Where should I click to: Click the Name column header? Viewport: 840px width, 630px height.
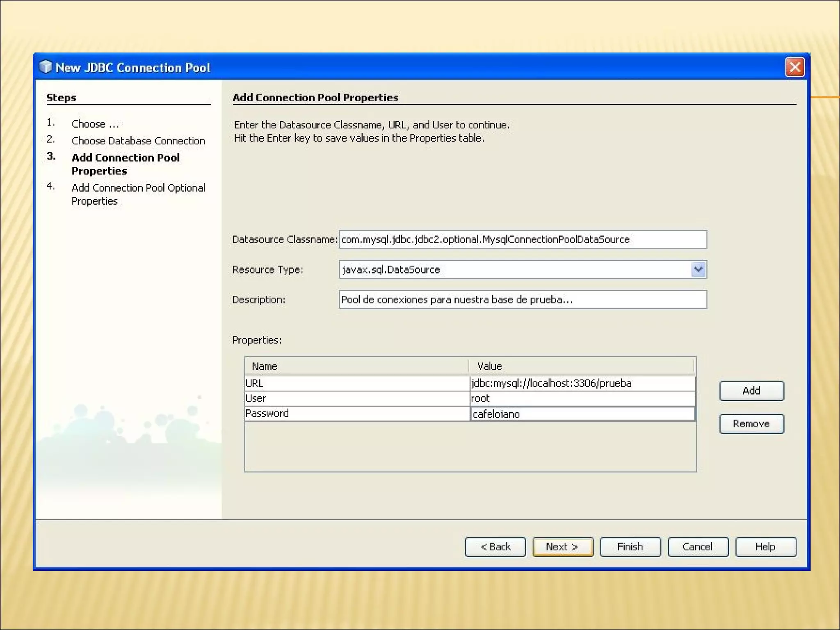point(356,366)
